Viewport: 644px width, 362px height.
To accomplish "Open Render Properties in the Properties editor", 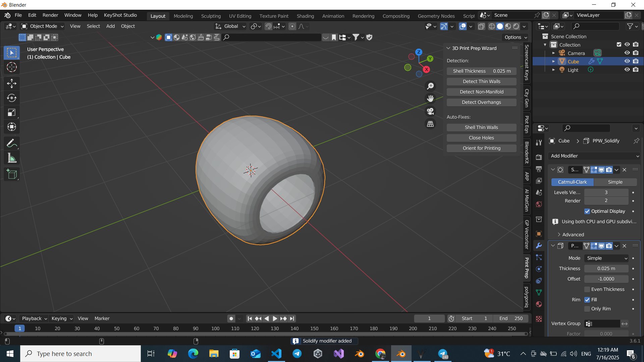I will [x=539, y=157].
